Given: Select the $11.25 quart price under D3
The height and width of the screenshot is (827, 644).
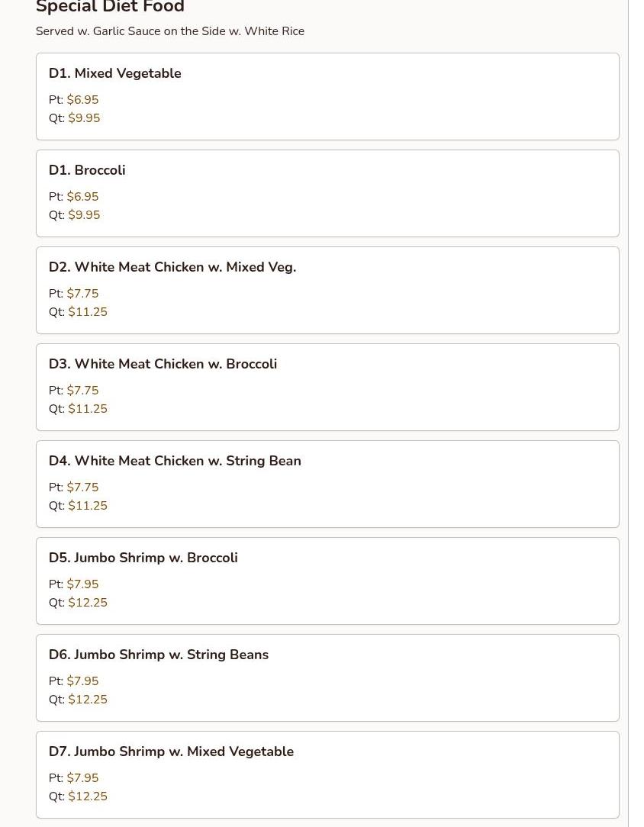Looking at the screenshot, I should pos(88,409).
